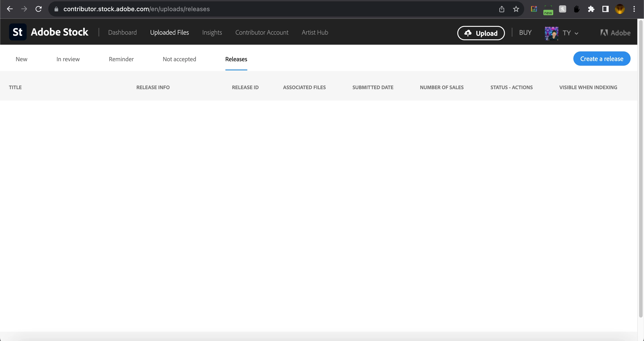Click the TY profile avatar thumbnail
The width and height of the screenshot is (644, 341).
click(x=551, y=33)
